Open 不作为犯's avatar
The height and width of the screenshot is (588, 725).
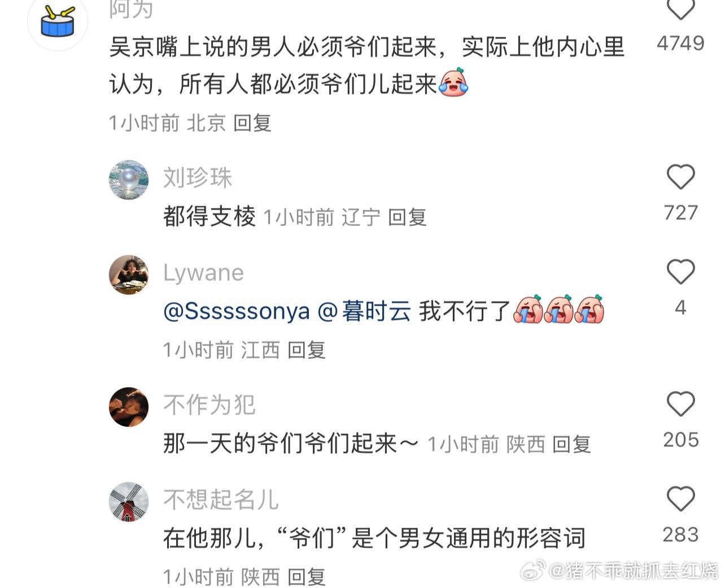(x=129, y=407)
